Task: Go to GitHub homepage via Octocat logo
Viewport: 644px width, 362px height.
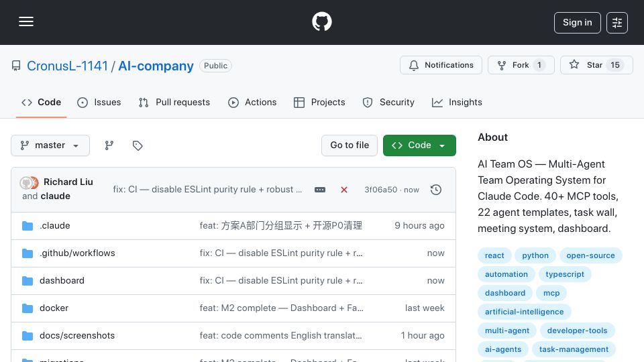Action: pyautogui.click(x=321, y=21)
